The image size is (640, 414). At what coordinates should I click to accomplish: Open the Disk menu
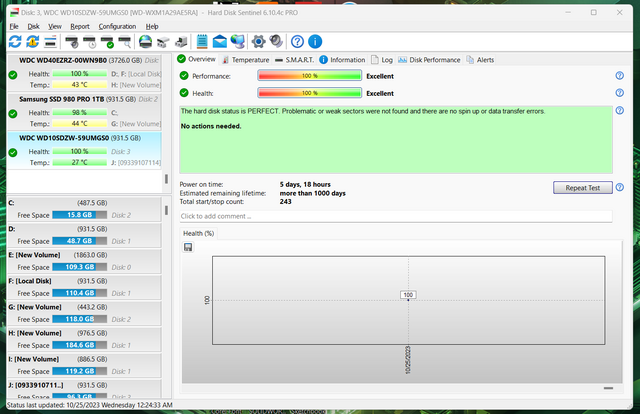click(34, 26)
